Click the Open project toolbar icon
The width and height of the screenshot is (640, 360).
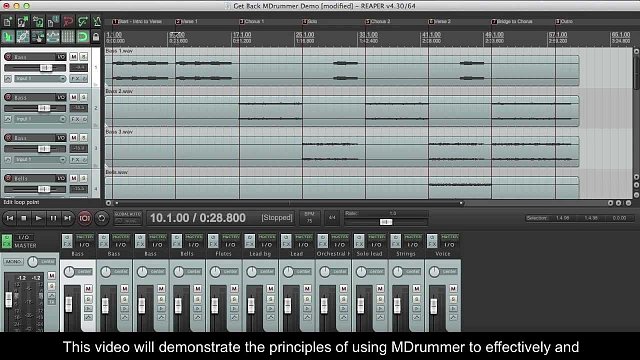tap(22, 21)
